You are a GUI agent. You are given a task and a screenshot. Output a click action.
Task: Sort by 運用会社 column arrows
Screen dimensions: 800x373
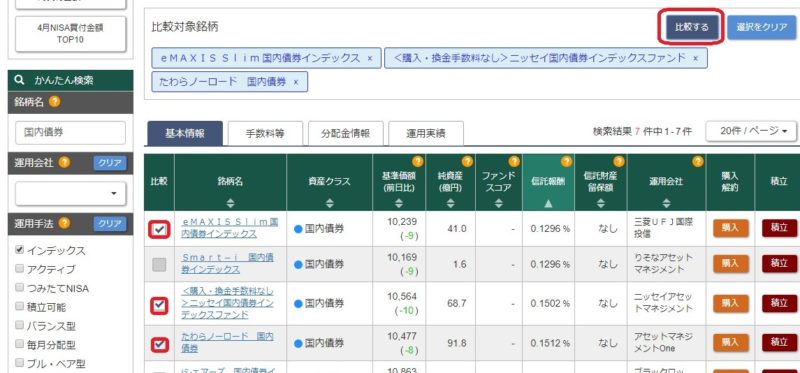[666, 203]
